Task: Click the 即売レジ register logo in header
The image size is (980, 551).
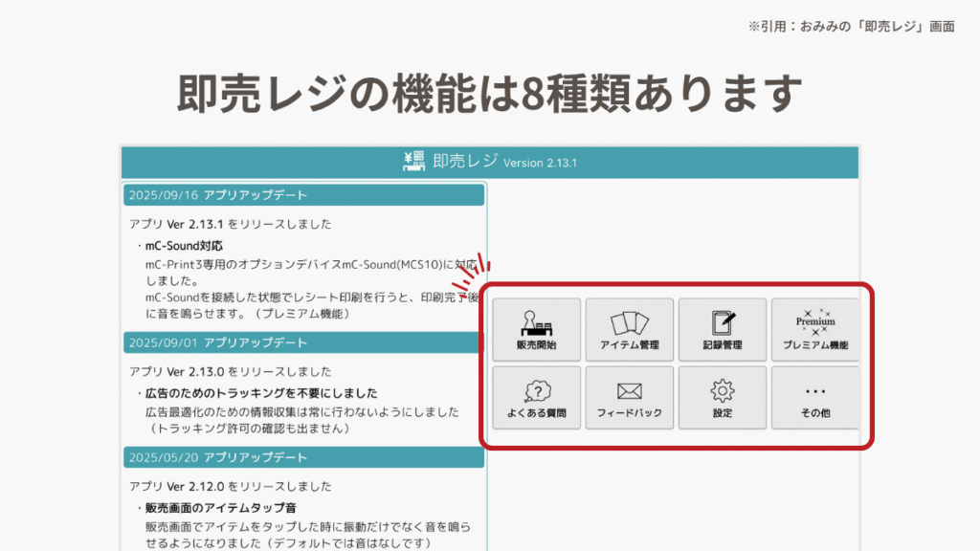Action: point(414,162)
